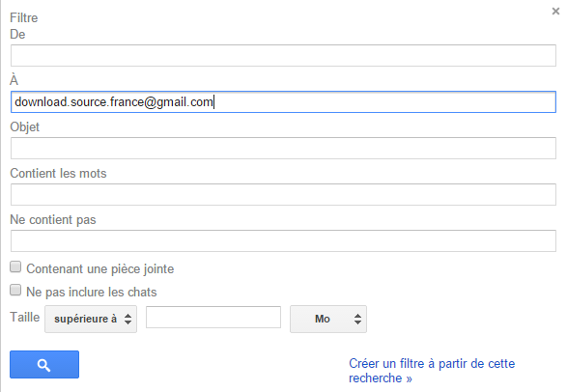Click the Ne pas inclure les chats label text
This screenshot has height=392, width=567.
click(92, 292)
